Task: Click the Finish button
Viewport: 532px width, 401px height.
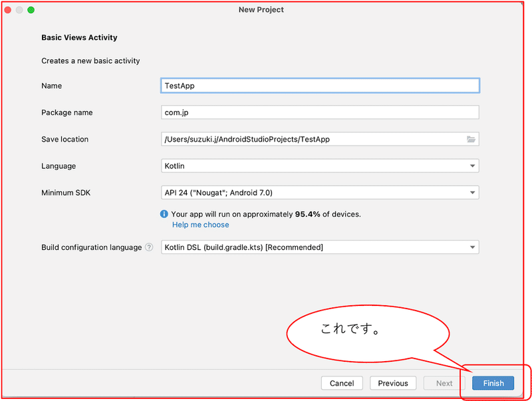Action: tap(493, 383)
